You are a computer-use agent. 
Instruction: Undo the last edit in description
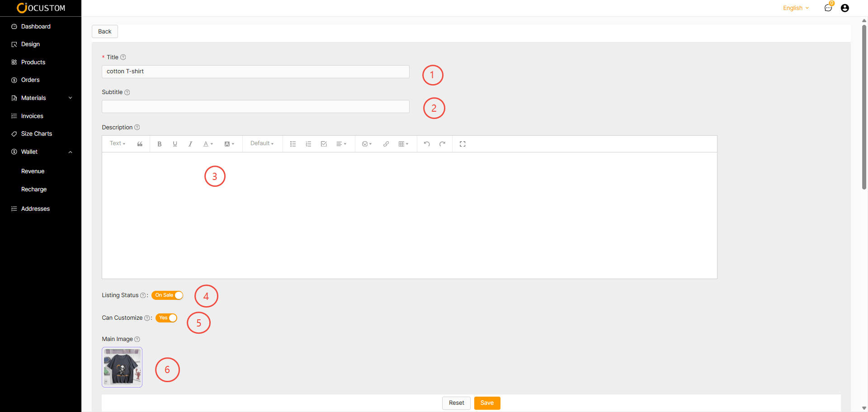pyautogui.click(x=426, y=144)
